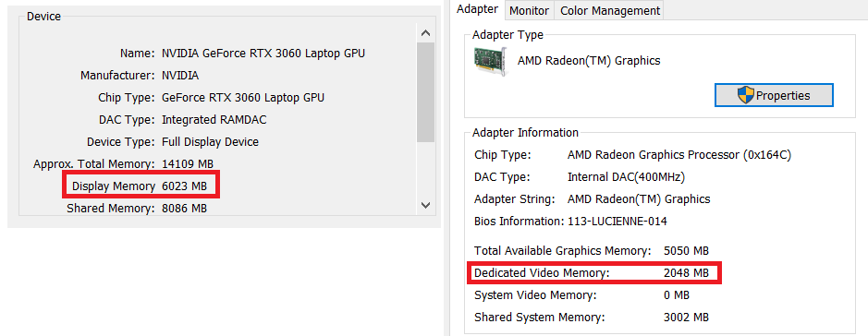This screenshot has height=336, width=868.
Task: Select the Adapter tab
Action: (x=478, y=9)
